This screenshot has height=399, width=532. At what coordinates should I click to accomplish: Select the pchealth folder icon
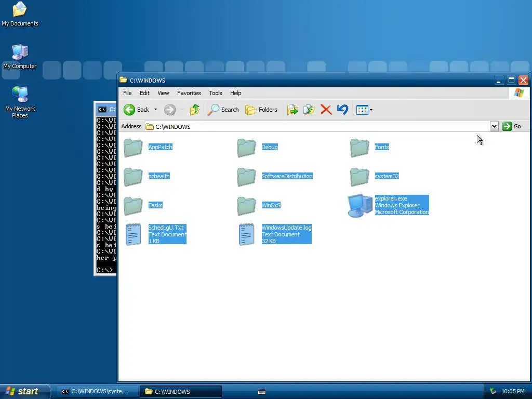click(x=133, y=177)
